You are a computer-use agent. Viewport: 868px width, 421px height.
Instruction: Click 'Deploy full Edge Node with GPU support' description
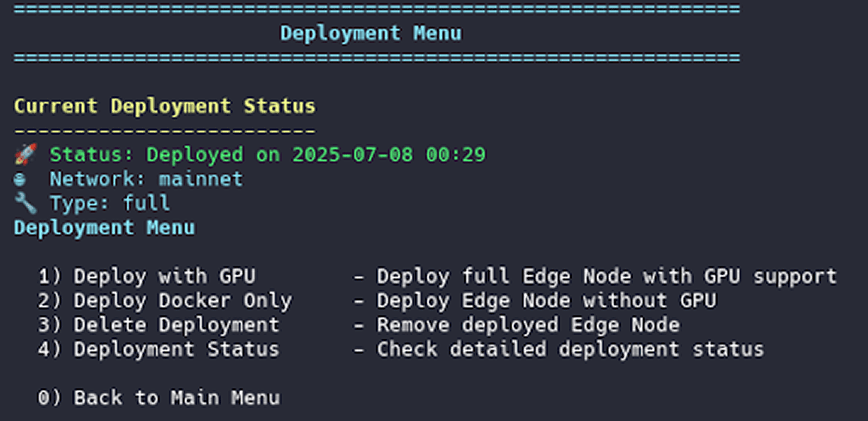pyautogui.click(x=606, y=276)
